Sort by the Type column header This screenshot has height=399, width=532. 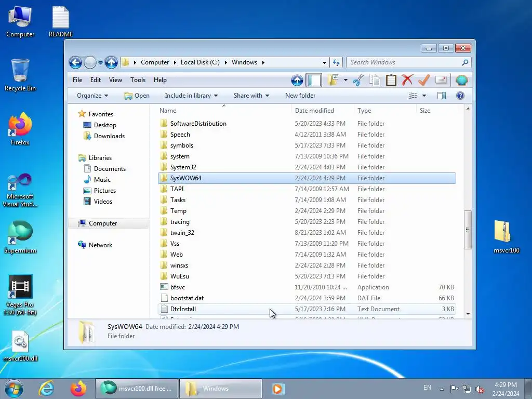tap(385, 111)
